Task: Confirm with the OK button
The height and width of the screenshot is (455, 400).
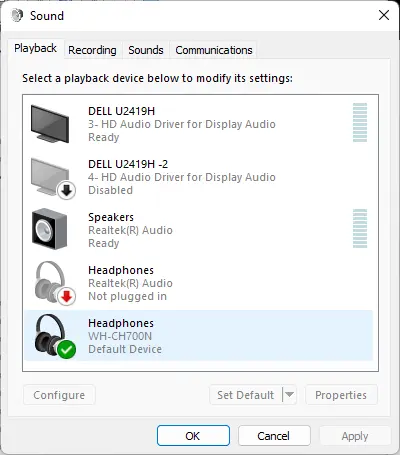Action: tap(193, 436)
